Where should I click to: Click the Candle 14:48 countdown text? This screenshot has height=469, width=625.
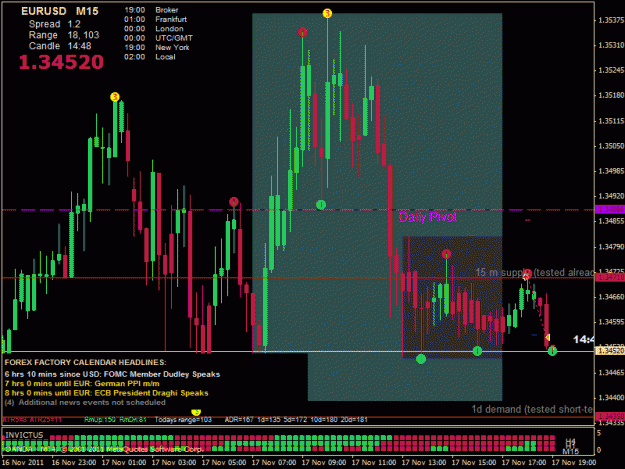(x=60, y=46)
